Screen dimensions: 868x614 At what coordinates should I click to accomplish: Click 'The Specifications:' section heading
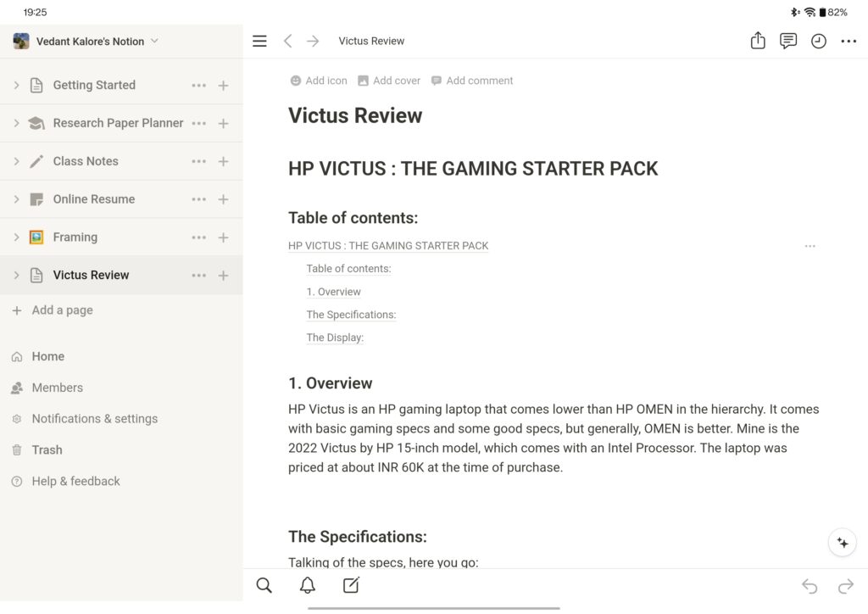pyautogui.click(x=358, y=537)
